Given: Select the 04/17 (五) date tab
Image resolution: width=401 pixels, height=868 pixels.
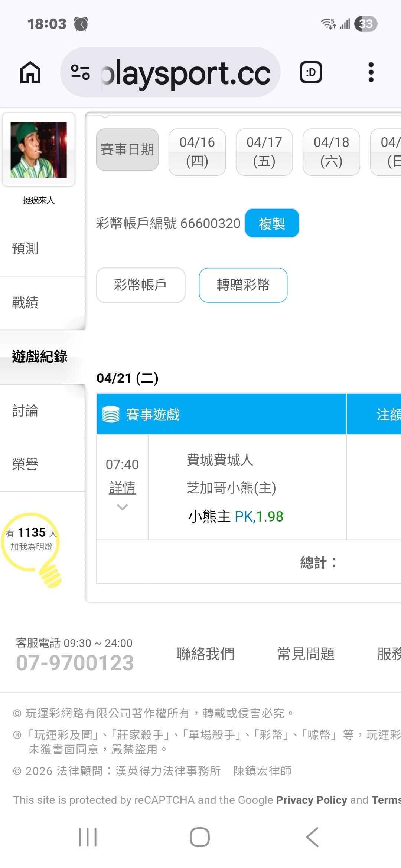Looking at the screenshot, I should coord(264,152).
